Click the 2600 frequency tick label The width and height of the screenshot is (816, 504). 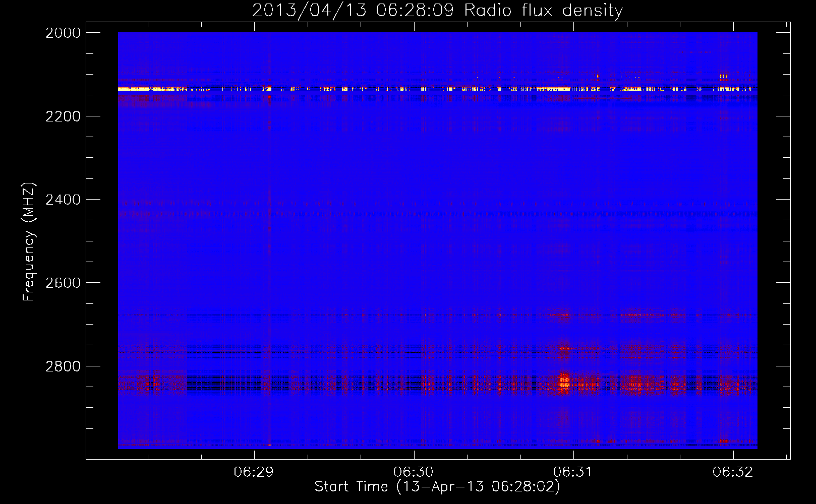pyautogui.click(x=63, y=283)
